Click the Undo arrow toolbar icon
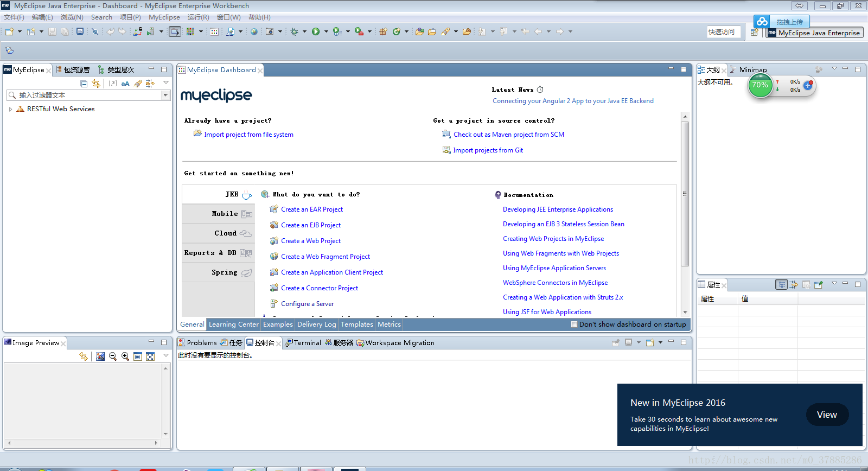868x471 pixels. click(x=110, y=31)
